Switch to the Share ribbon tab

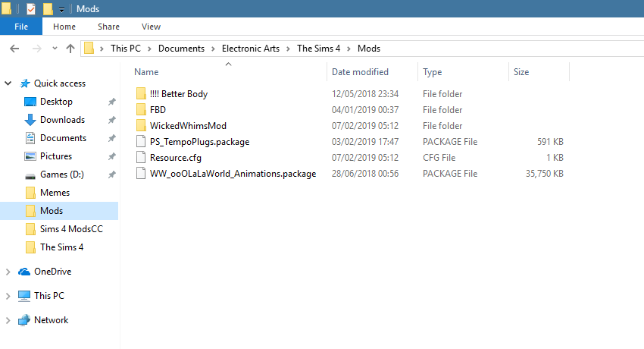[108, 27]
